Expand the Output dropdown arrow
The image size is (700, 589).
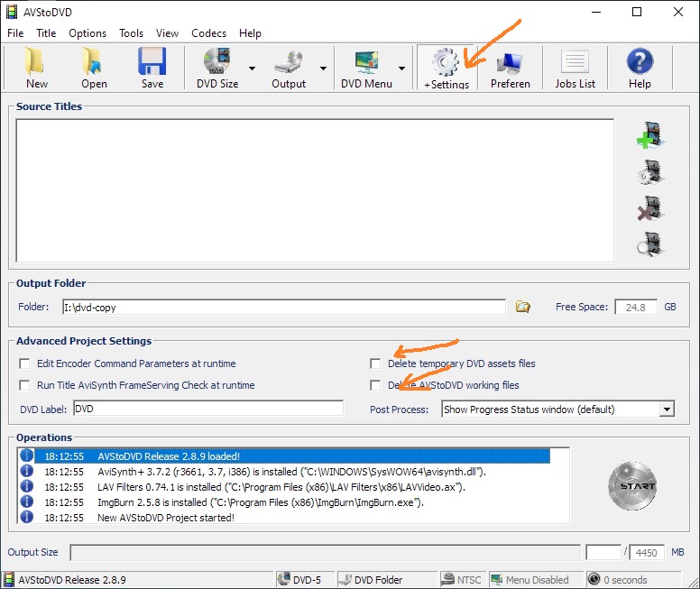[323, 69]
